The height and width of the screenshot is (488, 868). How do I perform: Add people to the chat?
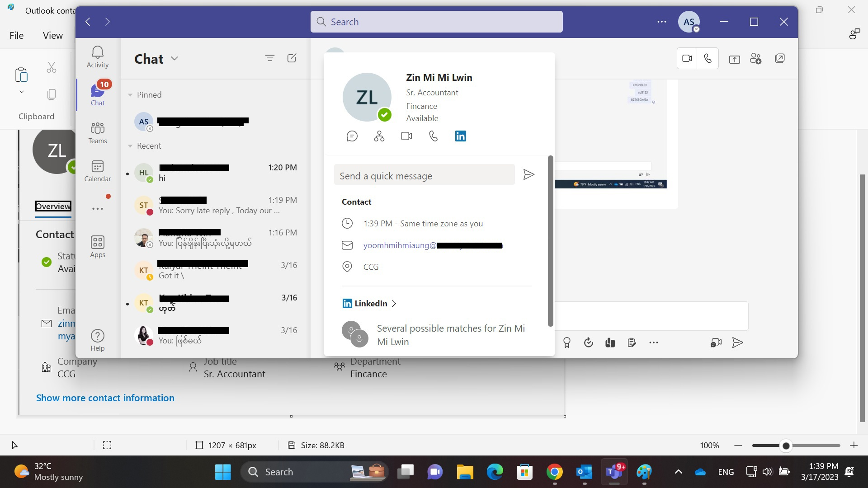click(756, 58)
